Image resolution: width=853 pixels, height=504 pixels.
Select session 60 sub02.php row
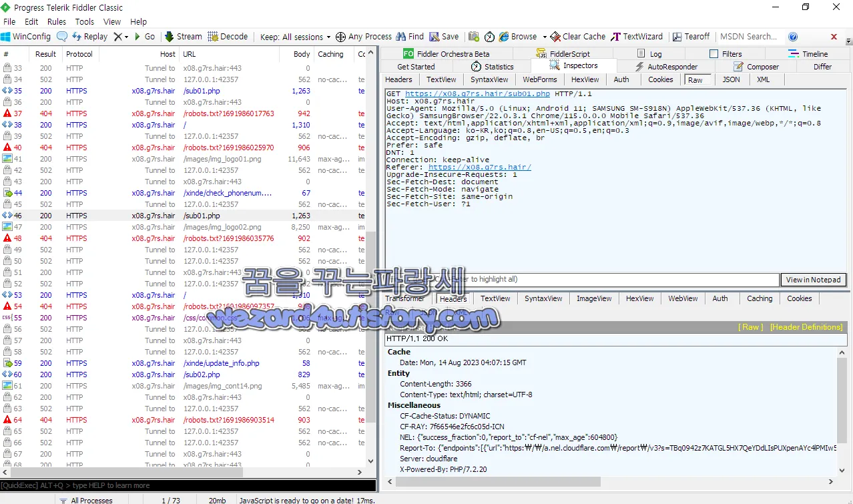tap(184, 374)
